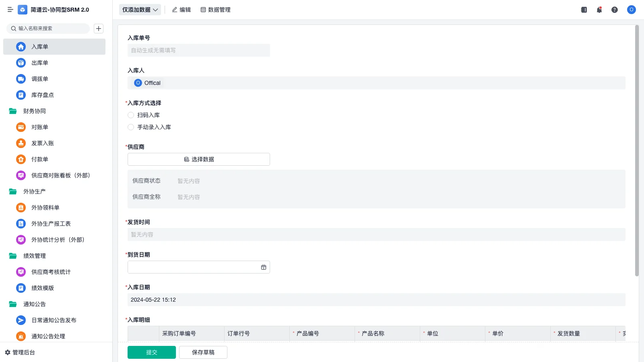Open the 数据管理 toolbar item
This screenshot has width=644, height=362.
pyautogui.click(x=216, y=10)
